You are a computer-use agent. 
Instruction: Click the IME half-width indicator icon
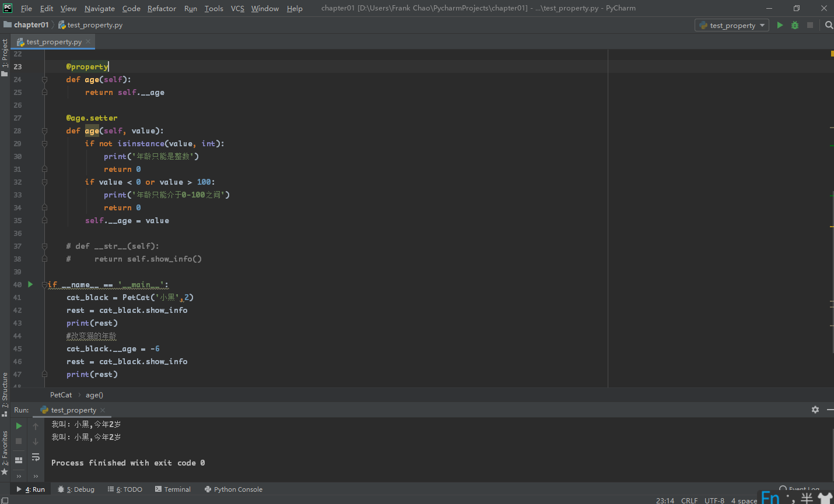807,498
